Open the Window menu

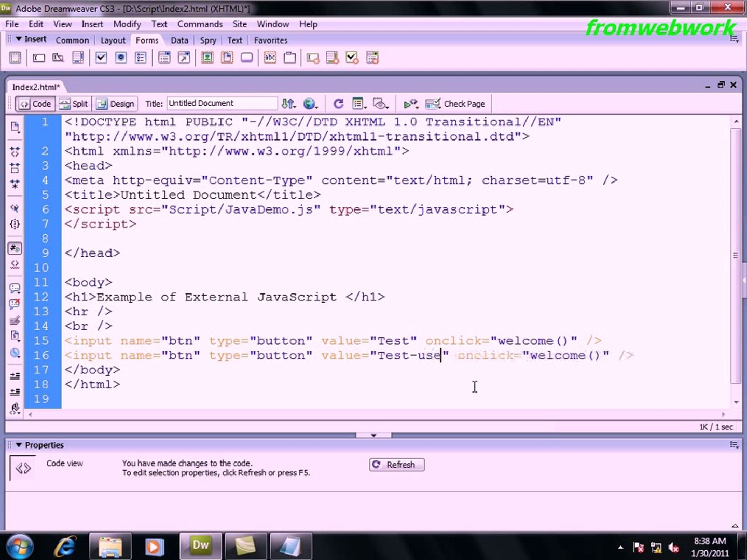click(x=273, y=24)
